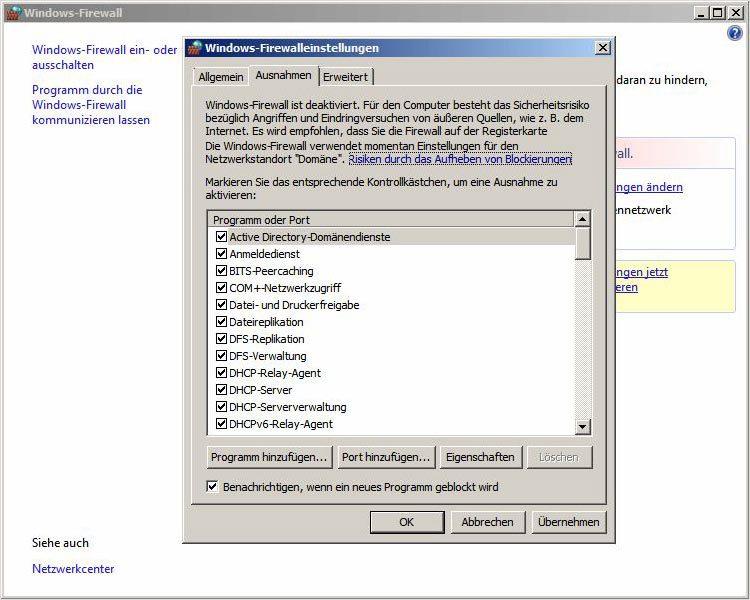Close the Windows-Firewalleinstellungen dialog

[602, 48]
